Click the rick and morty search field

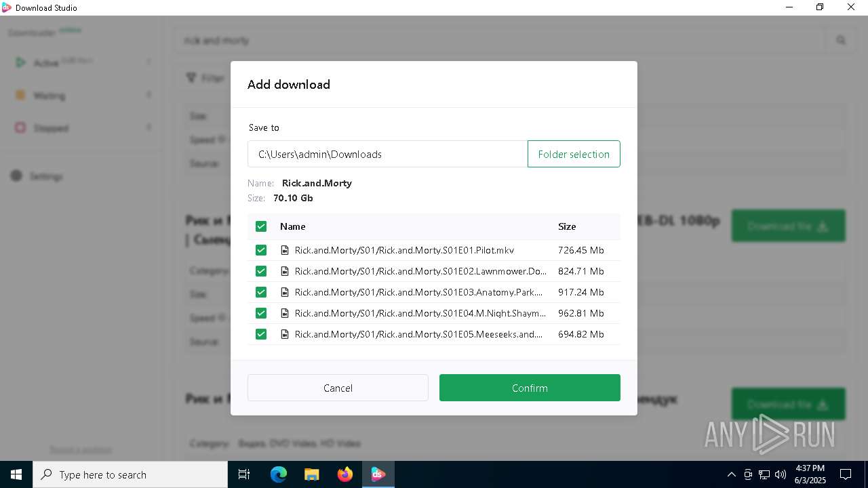click(x=498, y=41)
